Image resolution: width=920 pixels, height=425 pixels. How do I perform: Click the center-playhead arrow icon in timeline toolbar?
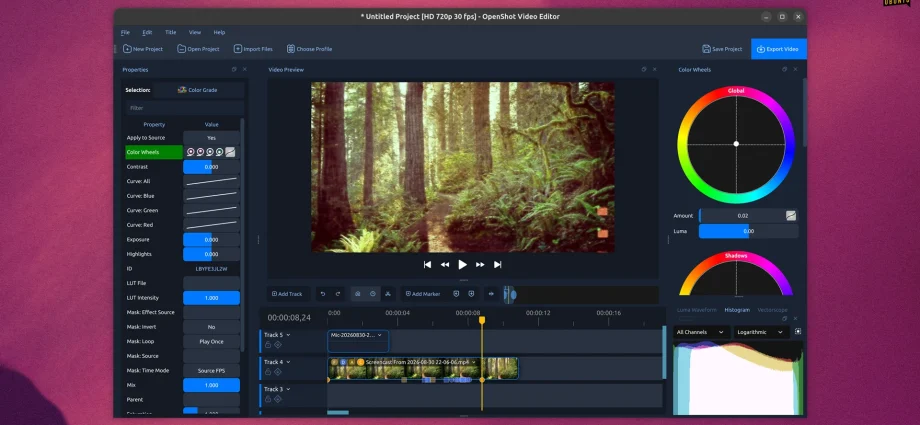pos(491,294)
